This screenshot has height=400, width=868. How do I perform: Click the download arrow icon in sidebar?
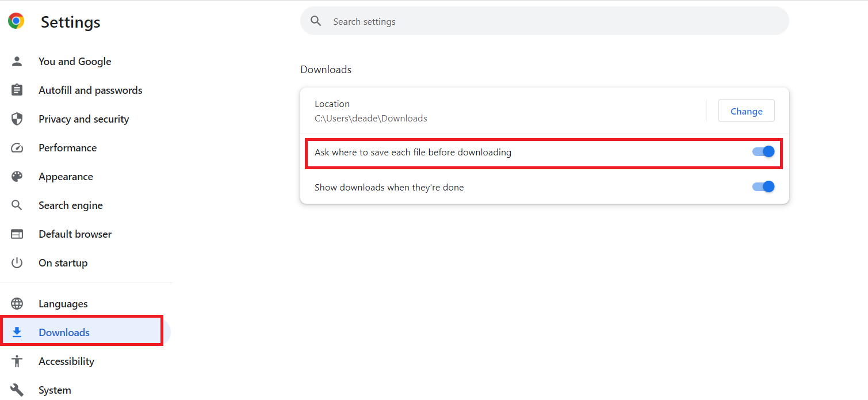click(x=17, y=332)
